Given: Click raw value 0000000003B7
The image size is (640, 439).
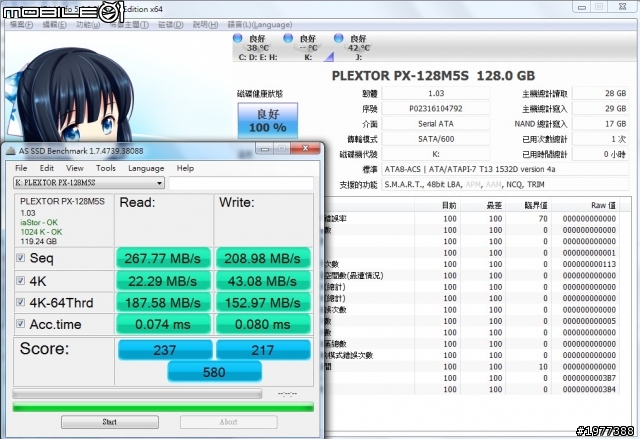Looking at the screenshot, I should pos(589,378).
